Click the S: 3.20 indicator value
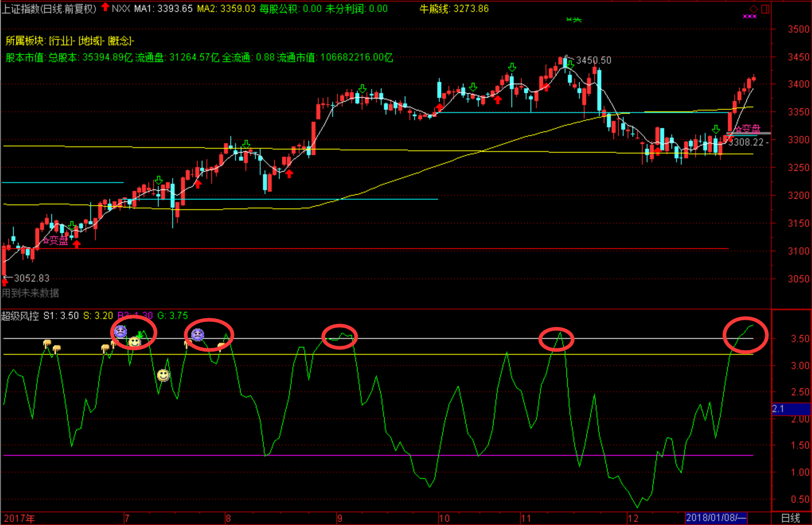 98,316
